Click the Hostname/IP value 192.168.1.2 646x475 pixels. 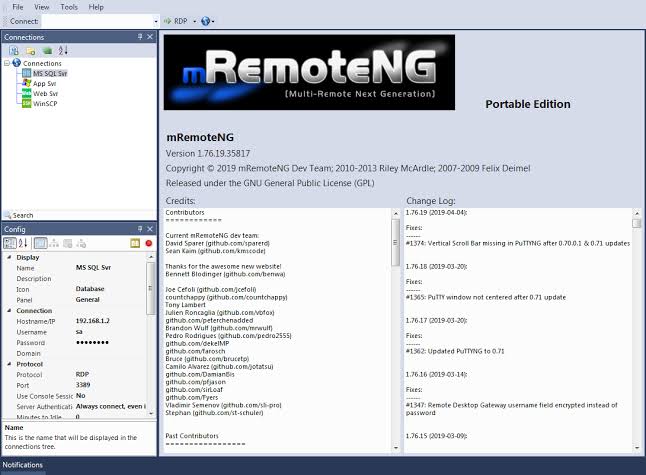click(93, 321)
